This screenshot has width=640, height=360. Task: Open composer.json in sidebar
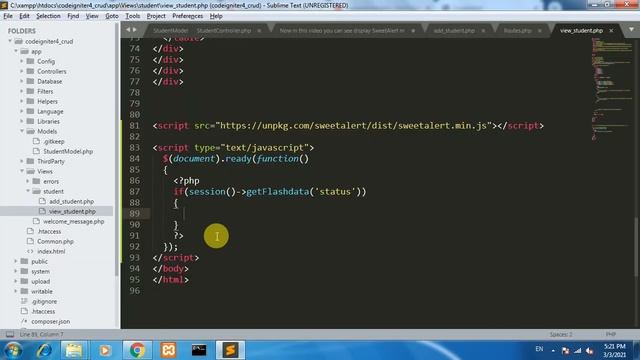pos(50,321)
